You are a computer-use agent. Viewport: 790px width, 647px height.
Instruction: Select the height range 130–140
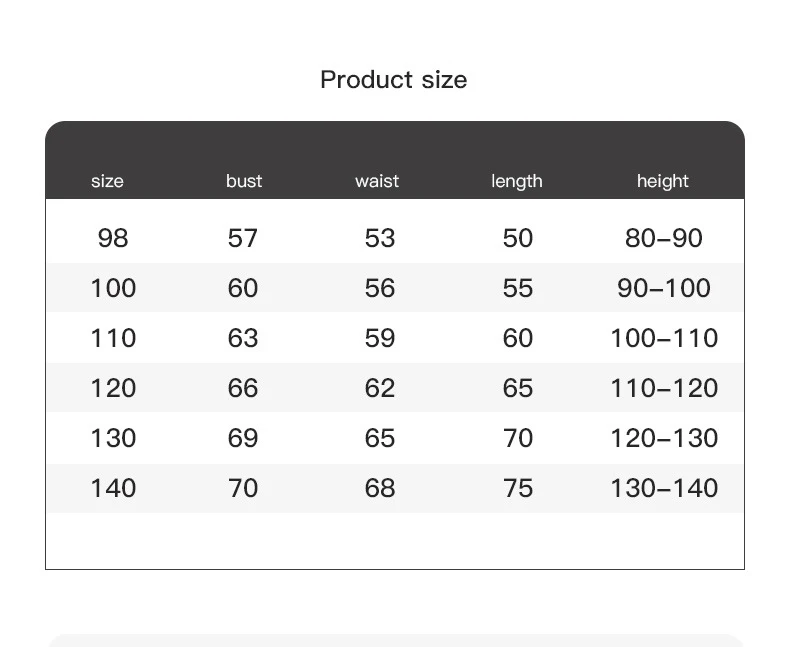click(x=664, y=488)
